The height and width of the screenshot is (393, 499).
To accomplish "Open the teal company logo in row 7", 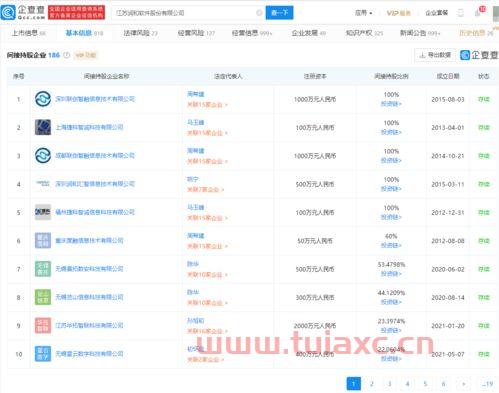I will [x=43, y=269].
